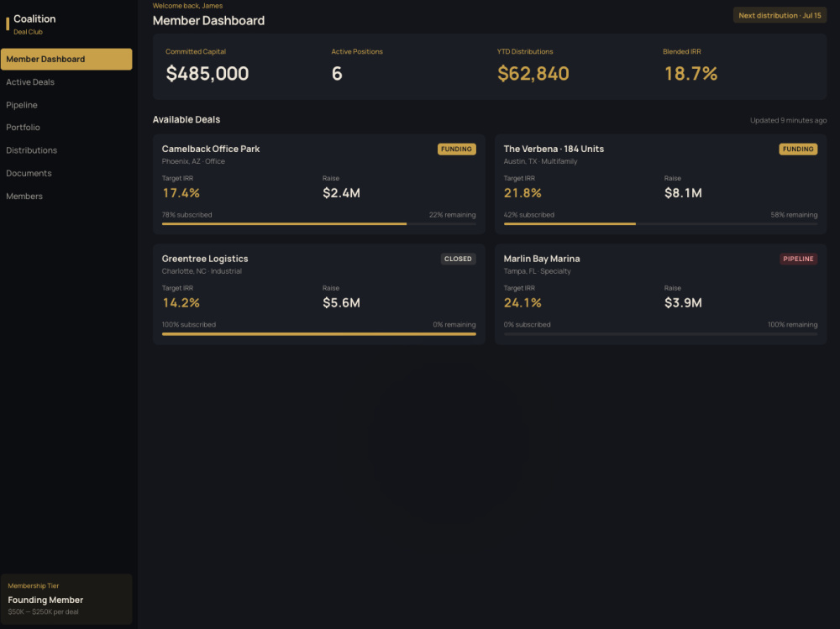Click the $62,840 YTD Distributions value
The height and width of the screenshot is (629, 840).
[x=533, y=73]
